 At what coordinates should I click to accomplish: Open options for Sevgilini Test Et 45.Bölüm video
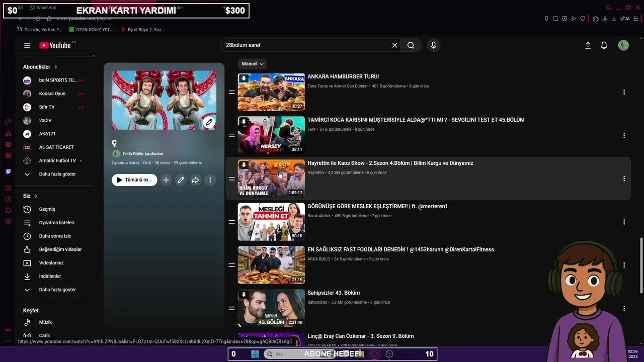click(x=624, y=136)
